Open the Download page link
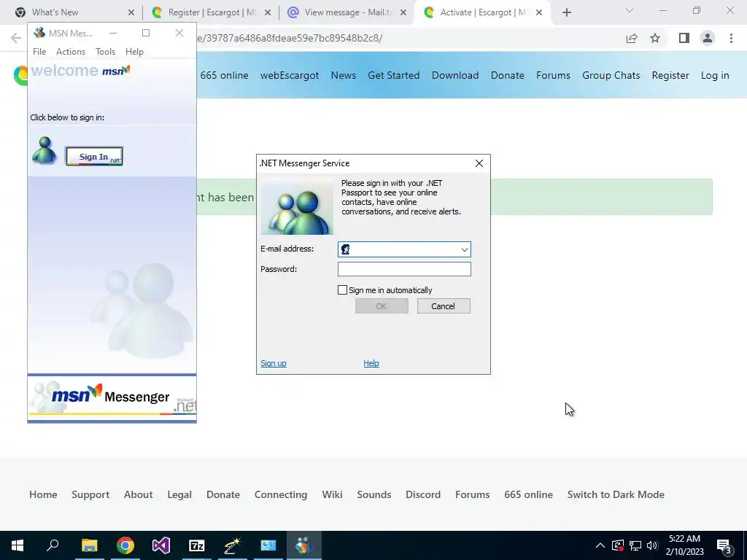Screen dimensions: 747x560 455,75
